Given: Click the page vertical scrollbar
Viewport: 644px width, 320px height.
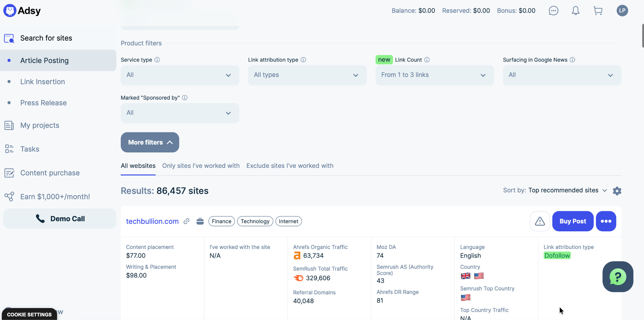Looking at the screenshot, I should point(643,36).
